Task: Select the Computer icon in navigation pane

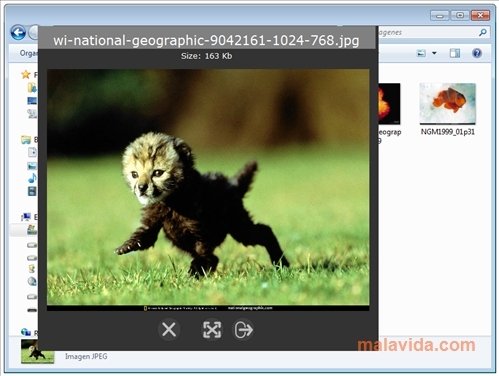Action: [x=26, y=217]
